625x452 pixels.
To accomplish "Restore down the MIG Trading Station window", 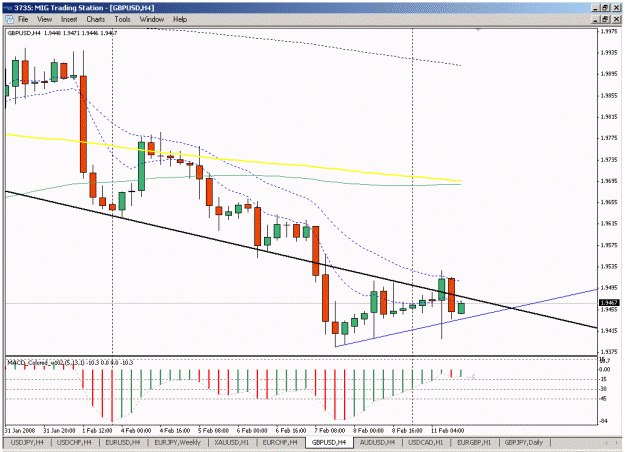I will pyautogui.click(x=605, y=8).
